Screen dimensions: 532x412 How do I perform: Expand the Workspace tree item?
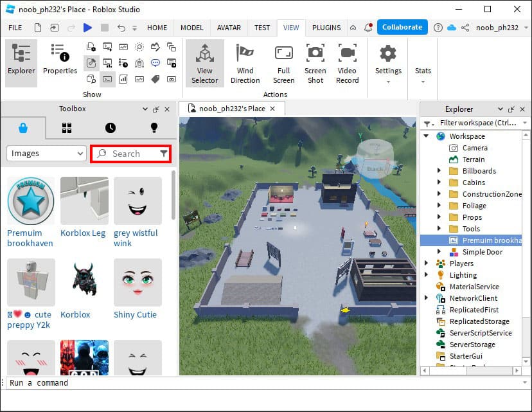point(427,136)
